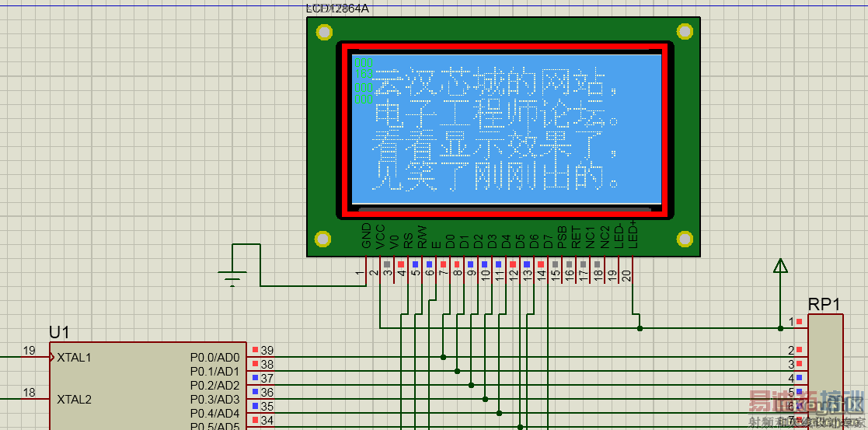Select RP1 pin number 4
Screen dimensions: 868x430
(x=792, y=379)
